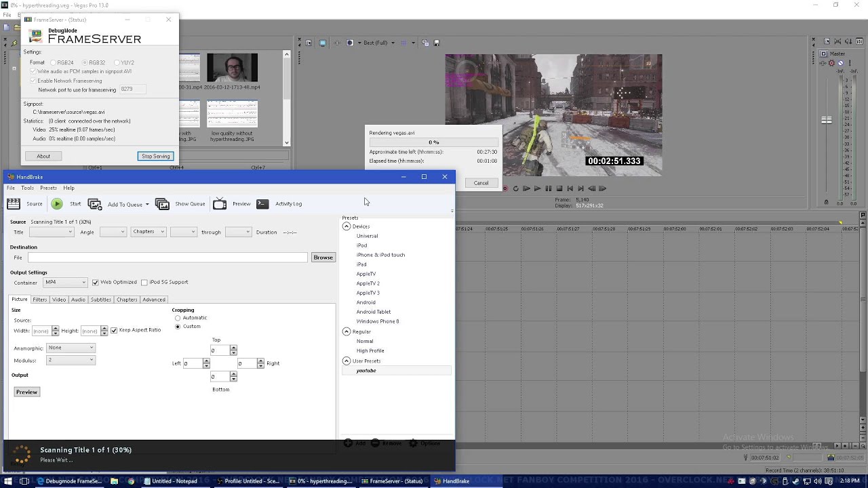
Task: Click the Show Queue stacked images icon
Action: [162, 203]
